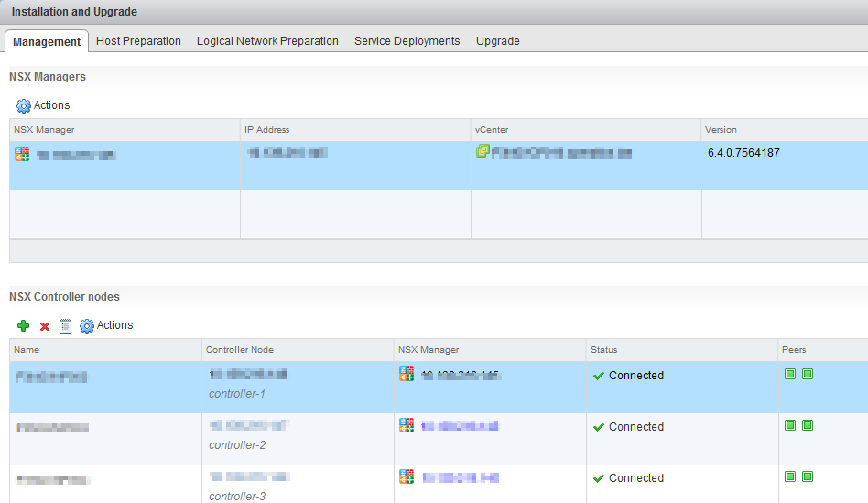The width and height of the screenshot is (868, 503).
Task: Click second peer status square for controller-2
Action: 808,425
